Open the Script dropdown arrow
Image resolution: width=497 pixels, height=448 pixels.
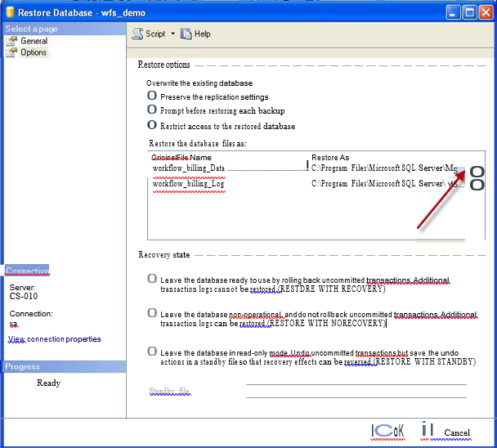(172, 34)
